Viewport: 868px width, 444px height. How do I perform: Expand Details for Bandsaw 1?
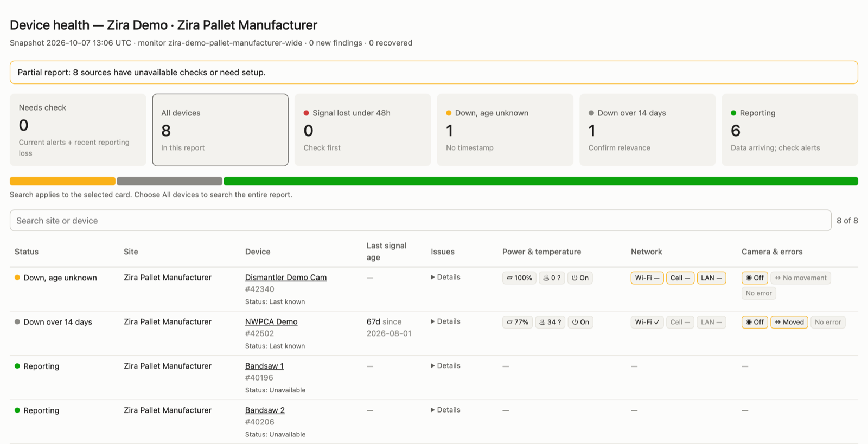(x=445, y=366)
